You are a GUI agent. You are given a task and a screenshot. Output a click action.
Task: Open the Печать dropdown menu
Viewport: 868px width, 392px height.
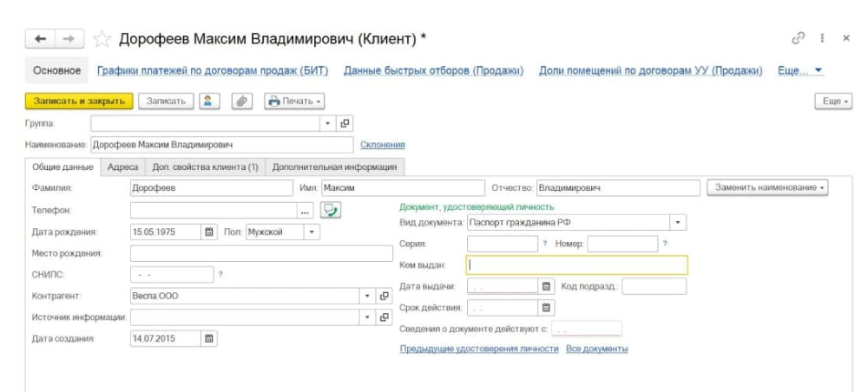tap(295, 101)
